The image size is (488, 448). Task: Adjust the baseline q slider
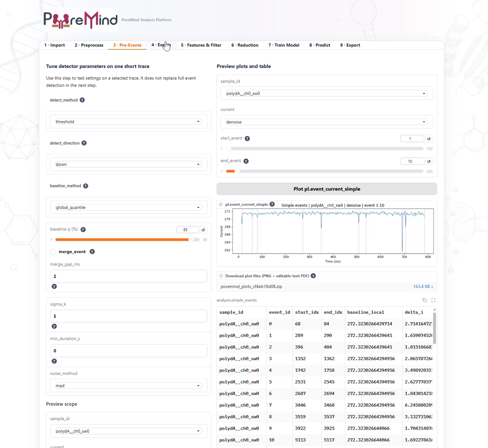tap(128, 240)
